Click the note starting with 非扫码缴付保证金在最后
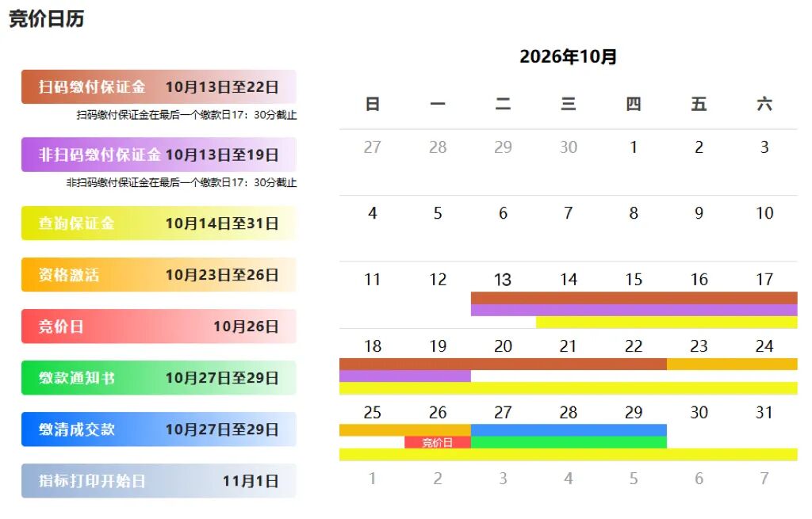Image resolution: width=812 pixels, height=519 pixels. click(x=182, y=182)
